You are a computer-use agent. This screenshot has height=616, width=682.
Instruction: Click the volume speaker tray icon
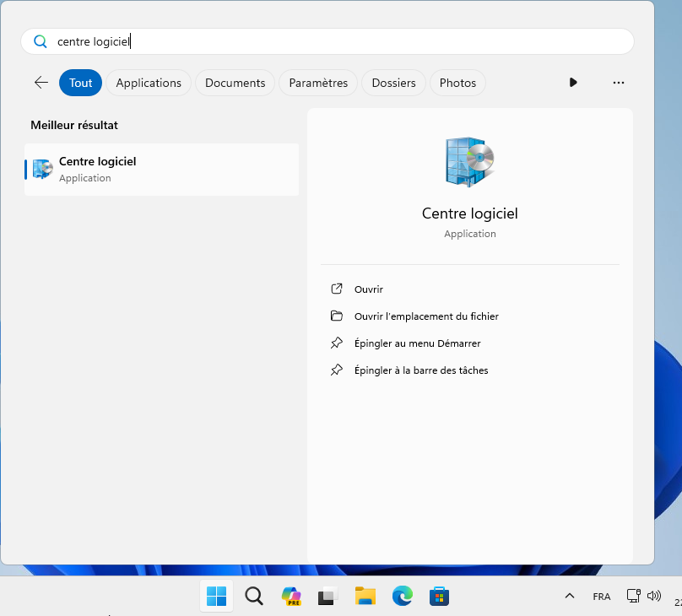654,596
